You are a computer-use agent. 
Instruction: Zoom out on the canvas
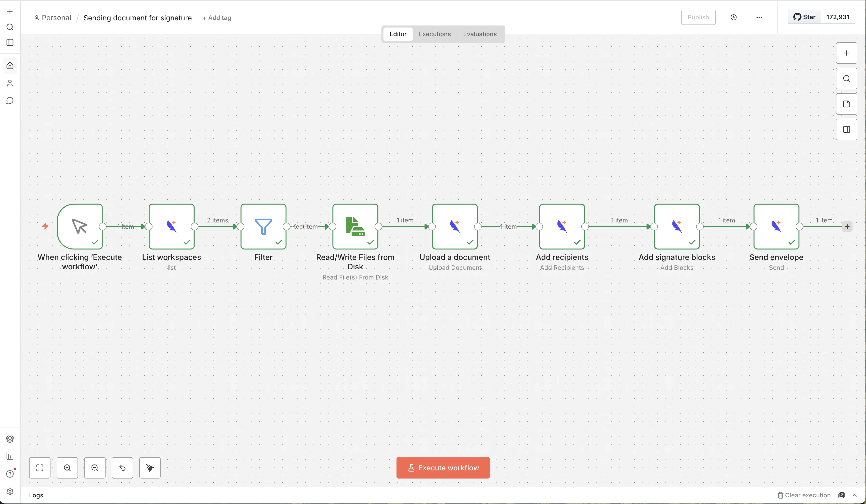pos(95,468)
